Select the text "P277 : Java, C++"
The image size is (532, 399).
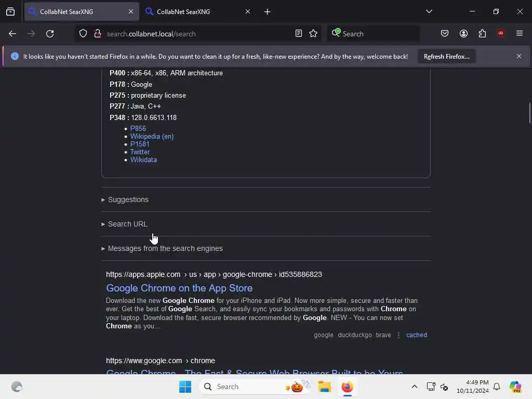click(x=135, y=106)
